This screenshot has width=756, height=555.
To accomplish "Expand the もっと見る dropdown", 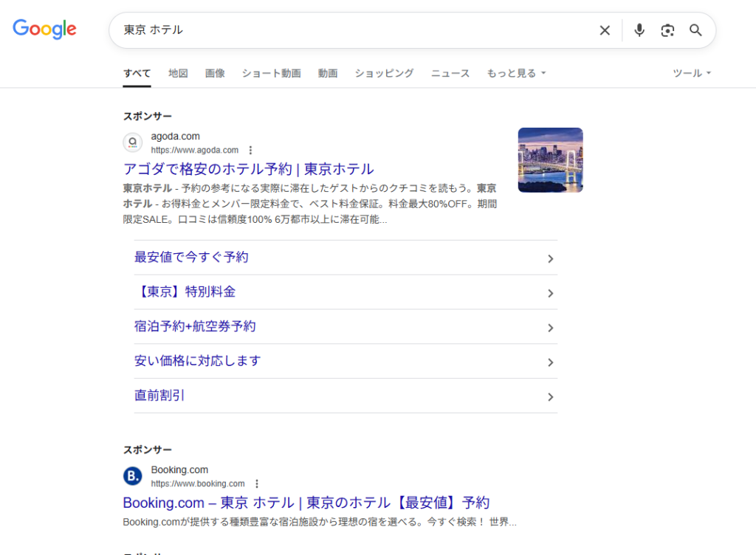I will 516,73.
